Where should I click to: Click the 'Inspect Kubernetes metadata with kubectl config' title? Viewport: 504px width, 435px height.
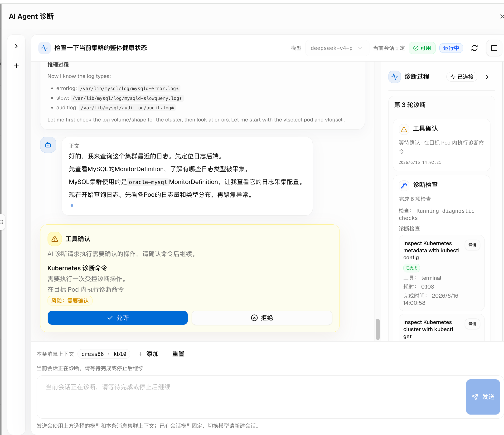click(x=431, y=250)
